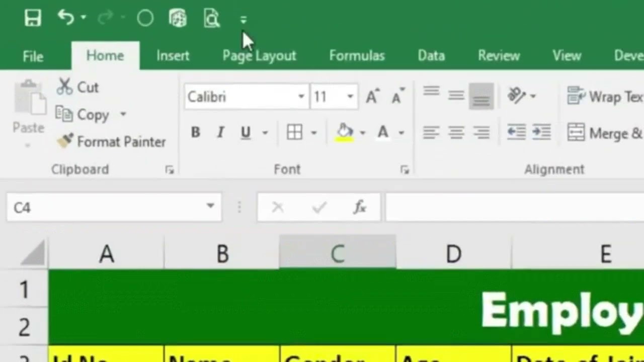
Task: Open the Undo history dropdown arrow
Action: (84, 18)
